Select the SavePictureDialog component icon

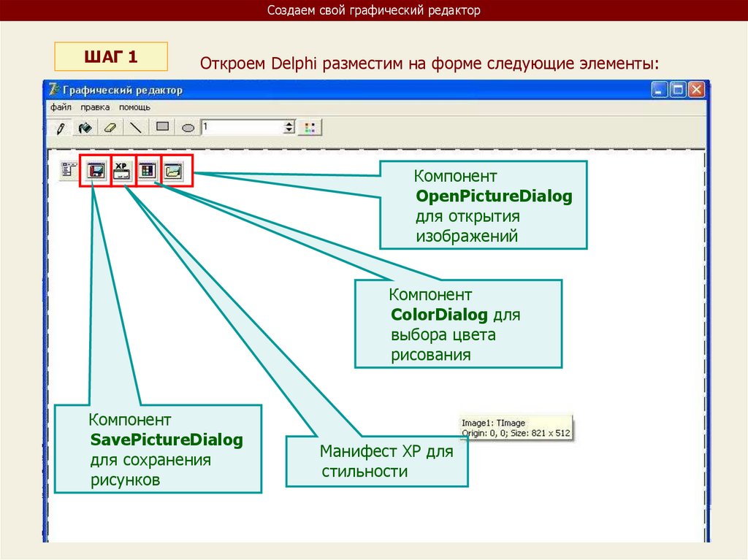pos(96,170)
